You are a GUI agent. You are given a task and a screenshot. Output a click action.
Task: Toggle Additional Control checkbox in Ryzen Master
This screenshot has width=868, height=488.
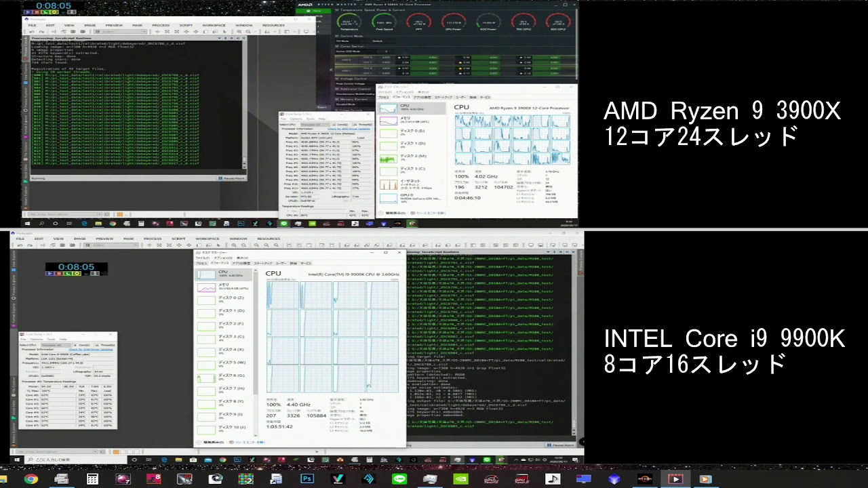[337, 89]
